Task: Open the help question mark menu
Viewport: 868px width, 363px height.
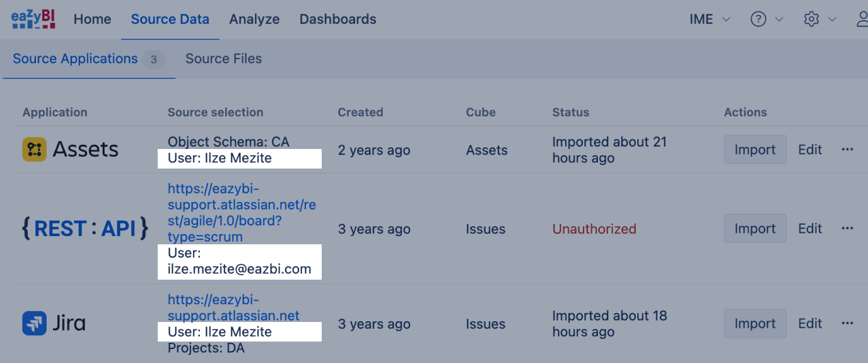Action: coord(758,20)
